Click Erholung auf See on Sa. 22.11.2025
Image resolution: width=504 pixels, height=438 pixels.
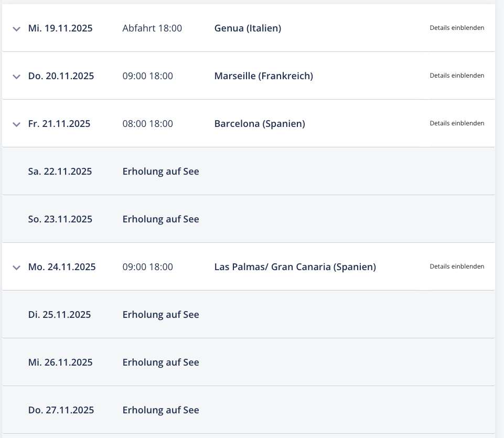tap(160, 172)
